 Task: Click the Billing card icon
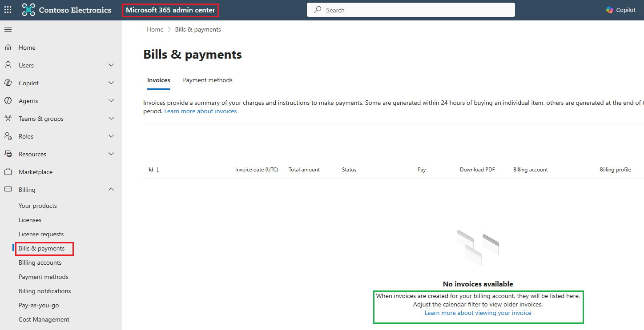point(8,190)
